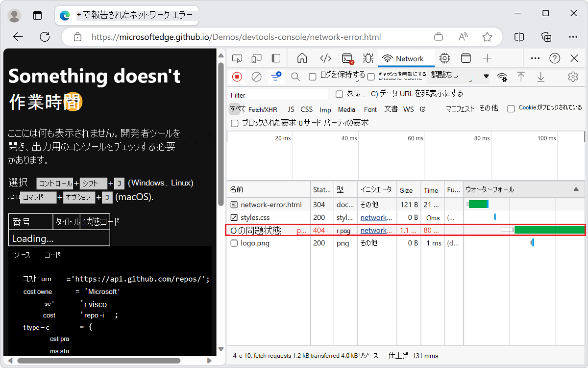Open the DevTools more options menu
This screenshot has height=368, width=588.
coord(535,58)
